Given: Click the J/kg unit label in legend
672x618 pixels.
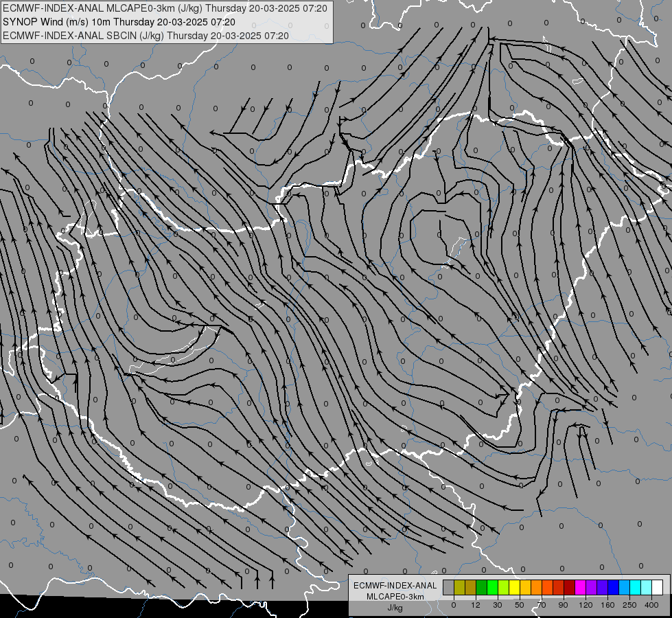Looking at the screenshot, I should pos(395,608).
